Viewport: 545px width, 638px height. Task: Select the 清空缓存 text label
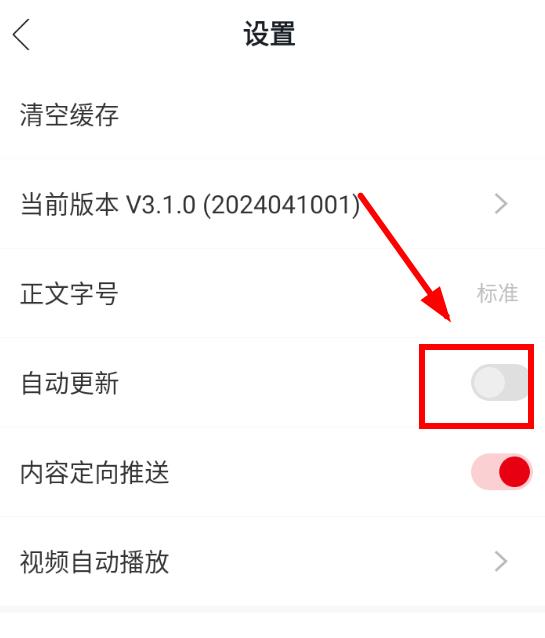(x=70, y=115)
